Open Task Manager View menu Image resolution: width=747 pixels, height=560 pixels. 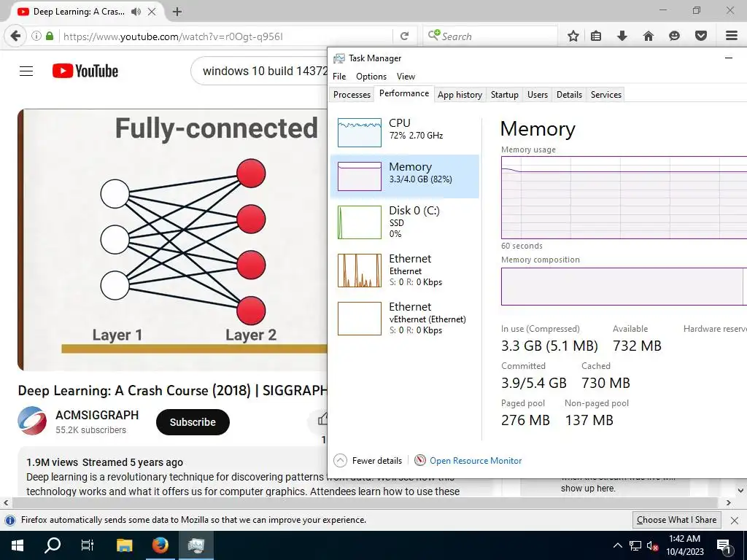click(x=406, y=76)
